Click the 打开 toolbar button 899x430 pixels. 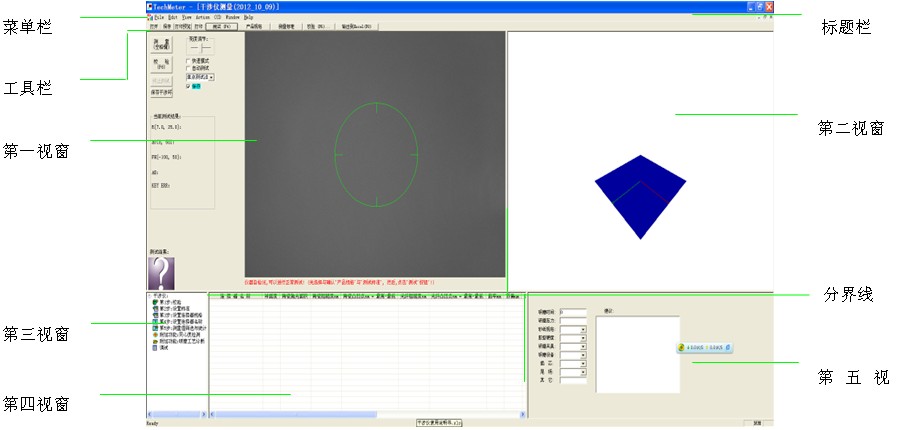[154, 26]
